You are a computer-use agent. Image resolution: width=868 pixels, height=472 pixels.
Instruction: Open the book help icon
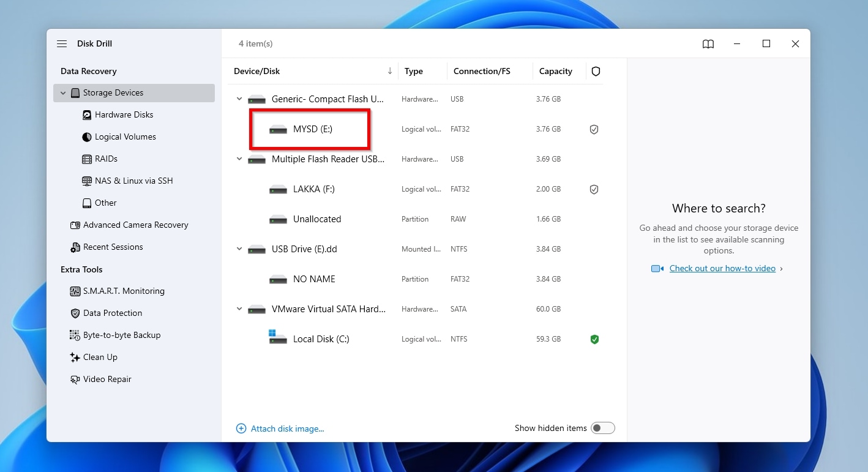click(708, 44)
